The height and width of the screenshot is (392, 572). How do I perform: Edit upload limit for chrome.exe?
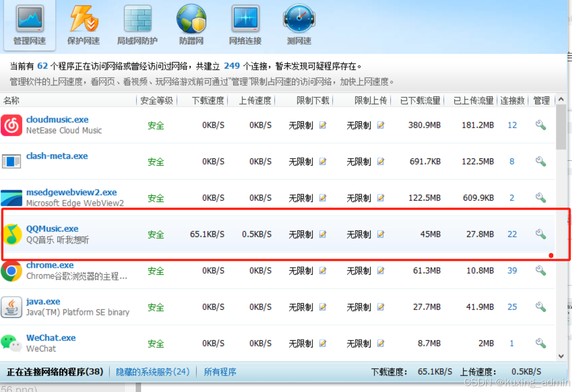(381, 270)
